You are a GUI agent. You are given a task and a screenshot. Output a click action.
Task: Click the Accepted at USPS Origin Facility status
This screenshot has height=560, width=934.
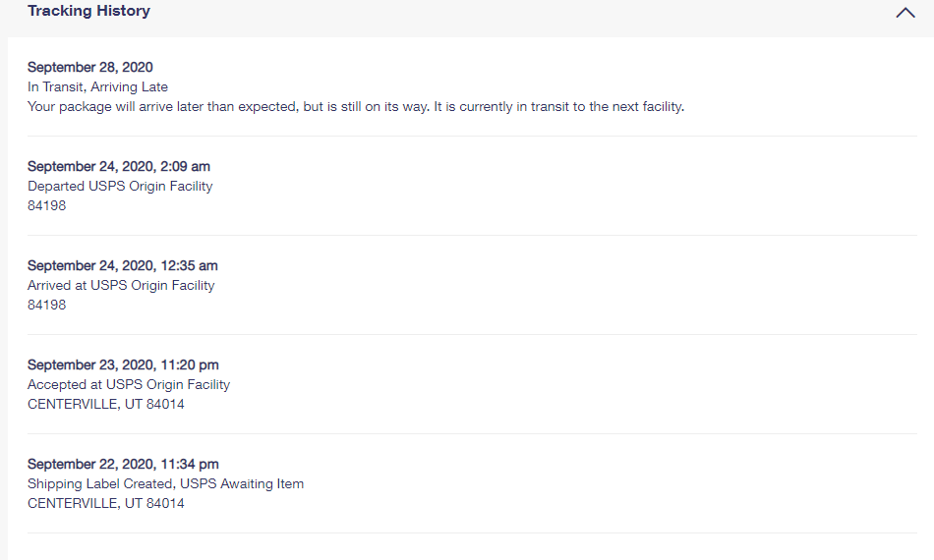tap(129, 385)
